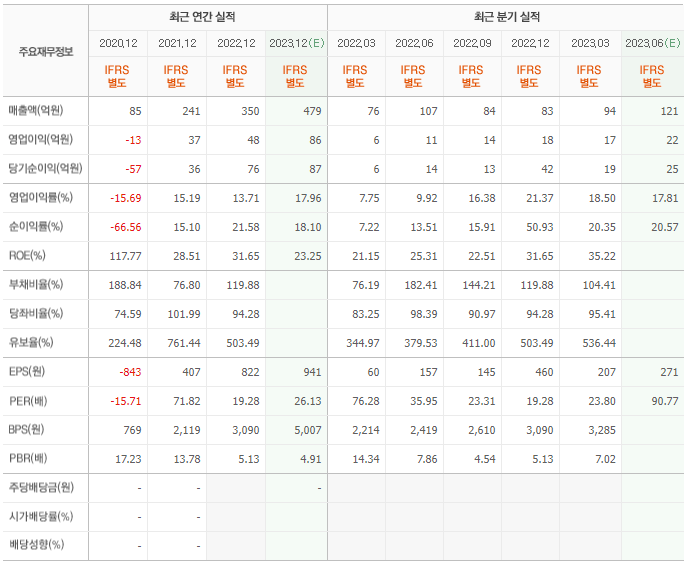Viewport: 688px width, 564px height.
Task: Click the quarterly ROE value 35.22
Action: [x=602, y=256]
